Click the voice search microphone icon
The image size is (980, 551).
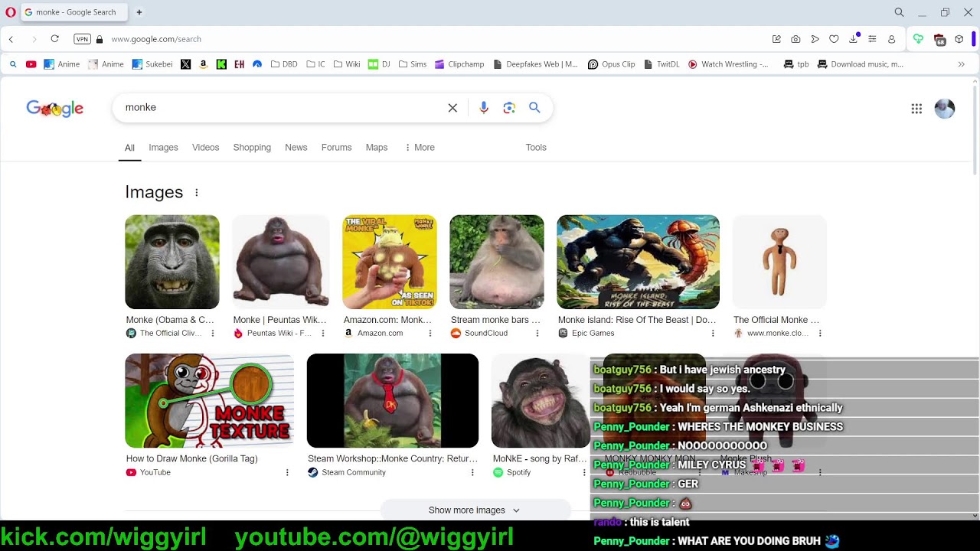point(483,108)
